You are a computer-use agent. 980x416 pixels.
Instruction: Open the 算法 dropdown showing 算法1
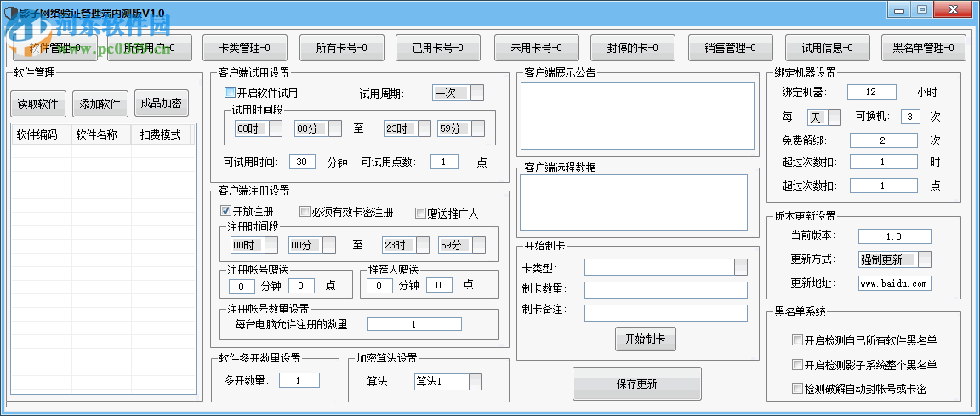tap(448, 382)
